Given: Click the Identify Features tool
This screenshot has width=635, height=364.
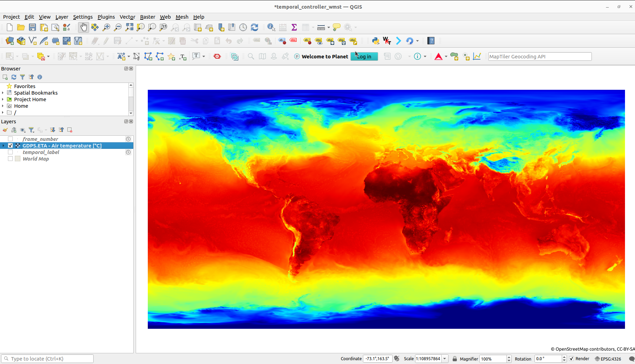Looking at the screenshot, I should 271,27.
